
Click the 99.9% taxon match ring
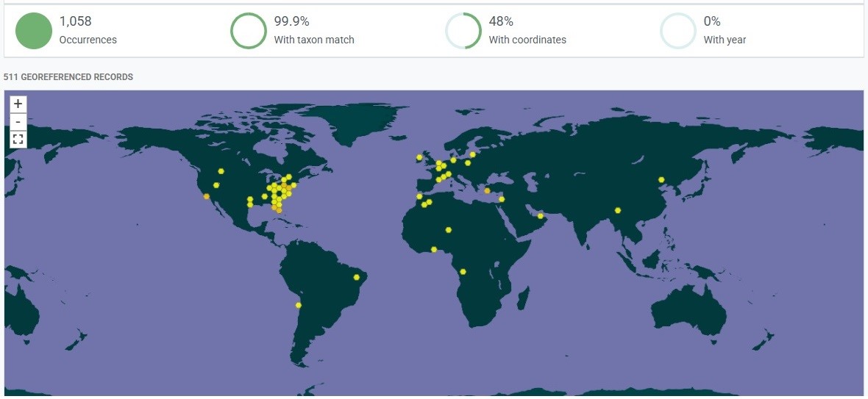coord(248,32)
